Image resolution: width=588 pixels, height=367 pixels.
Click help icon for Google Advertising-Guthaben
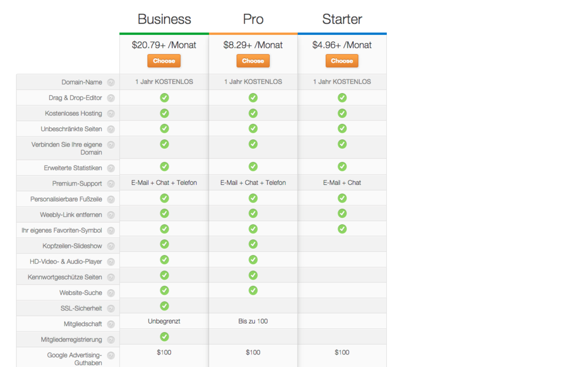[111, 356]
